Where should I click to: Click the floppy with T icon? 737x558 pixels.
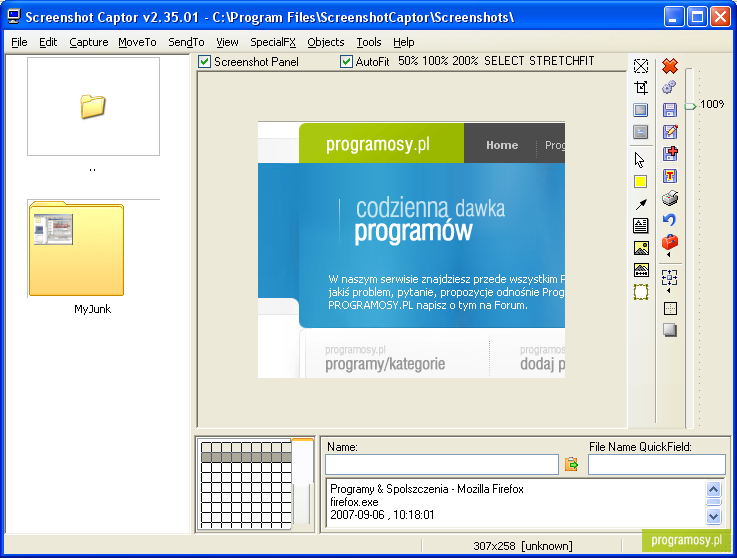pyautogui.click(x=670, y=176)
